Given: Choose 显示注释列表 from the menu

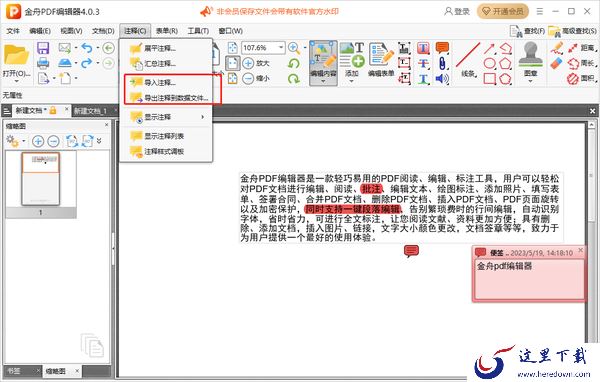Looking at the screenshot, I should 166,136.
